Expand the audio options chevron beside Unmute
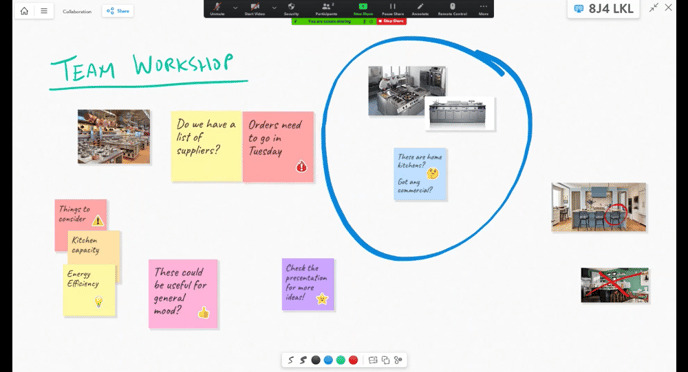The image size is (688, 372). [x=235, y=7]
